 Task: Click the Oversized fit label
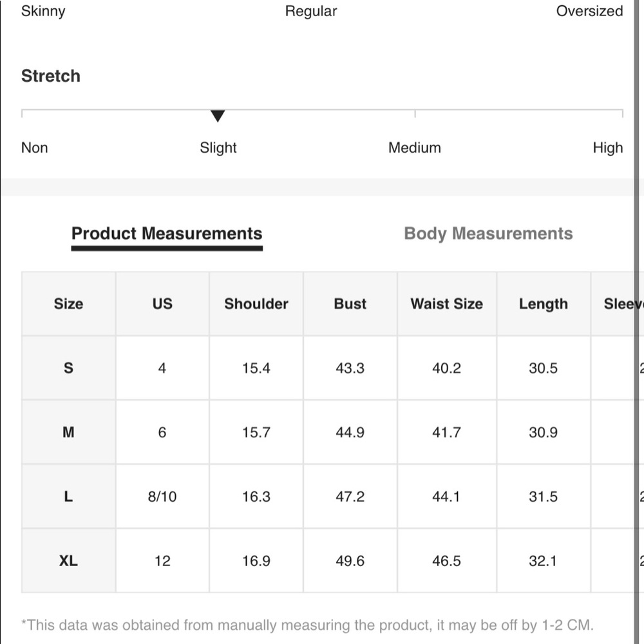click(589, 11)
